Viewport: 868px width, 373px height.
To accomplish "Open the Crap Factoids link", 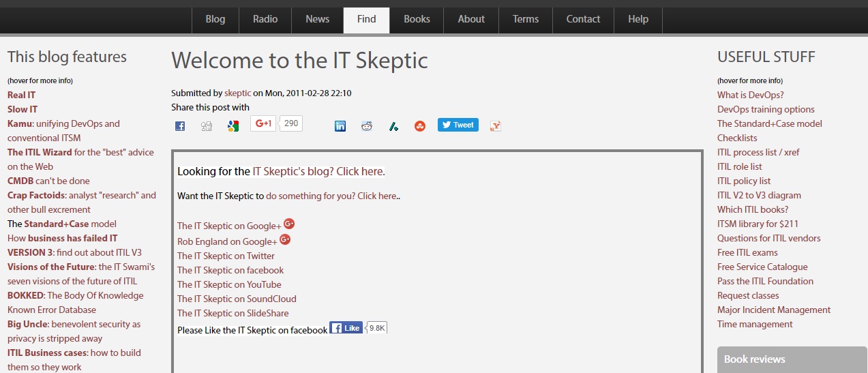I will [82, 202].
